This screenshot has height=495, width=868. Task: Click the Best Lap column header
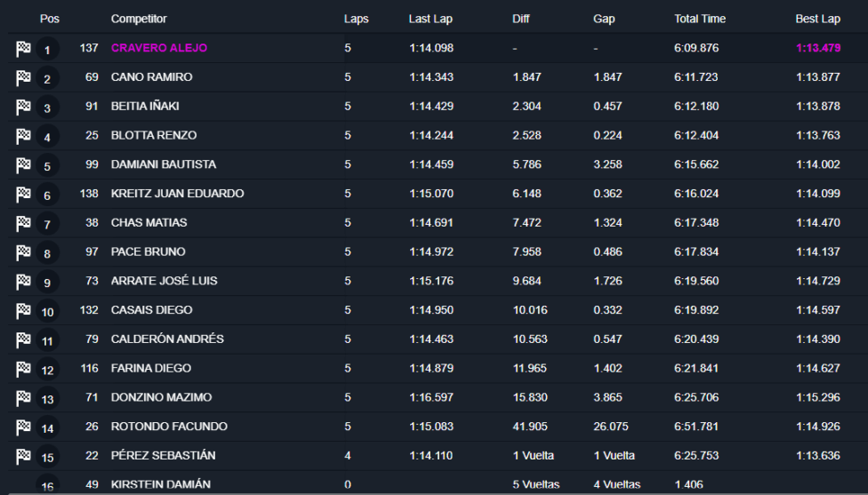[x=817, y=19]
